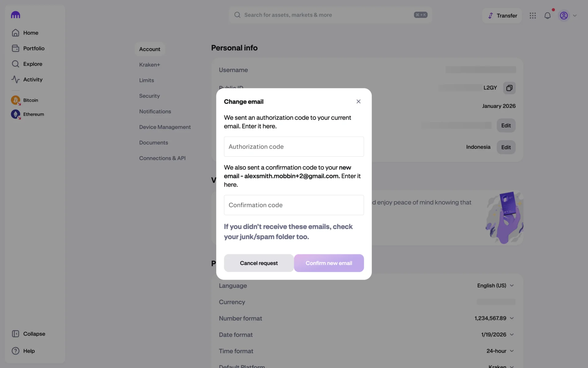The height and width of the screenshot is (368, 588).
Task: Open the notifications bell
Action: tap(547, 16)
